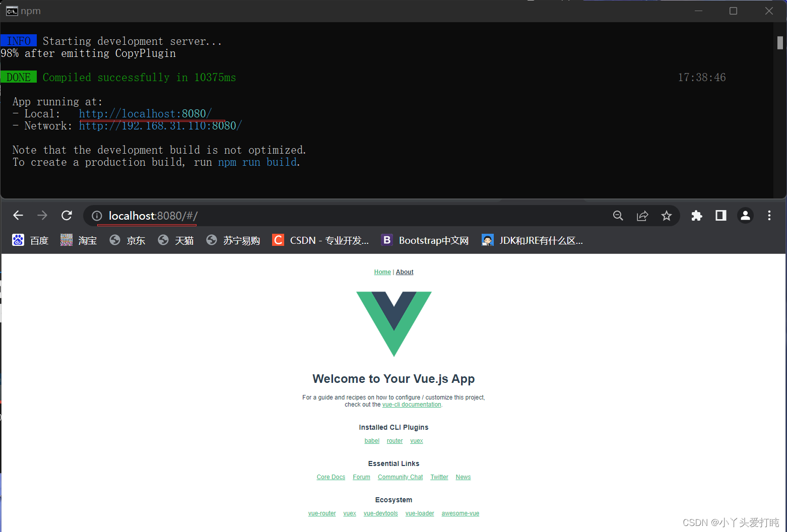This screenshot has width=787, height=532.
Task: Open the vue-cli documentation link
Action: click(x=412, y=405)
